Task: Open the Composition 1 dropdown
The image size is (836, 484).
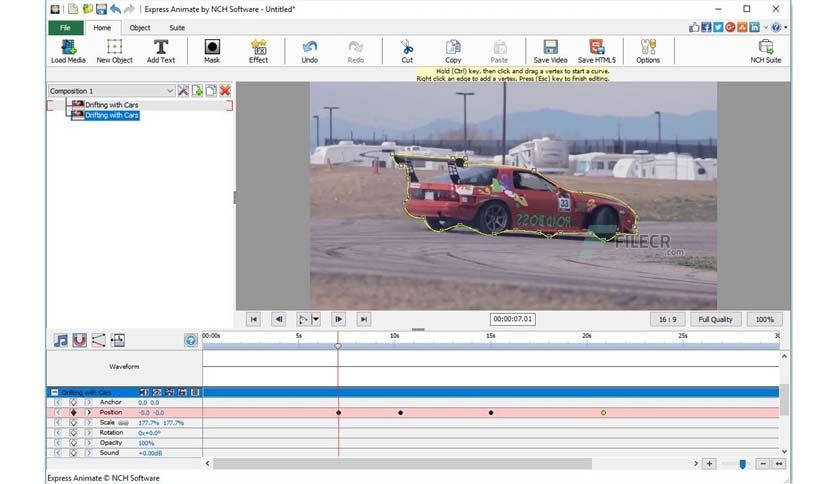Action: [x=111, y=91]
